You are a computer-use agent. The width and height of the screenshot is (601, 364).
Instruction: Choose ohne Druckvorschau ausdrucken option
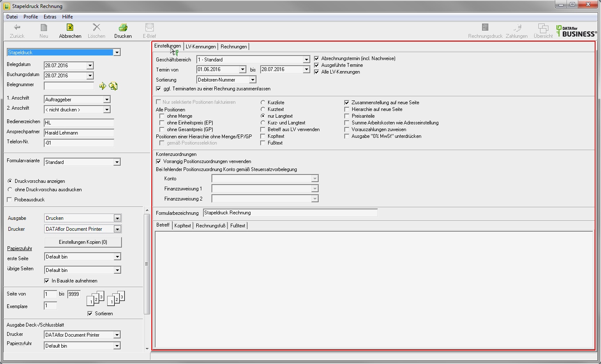pyautogui.click(x=10, y=190)
